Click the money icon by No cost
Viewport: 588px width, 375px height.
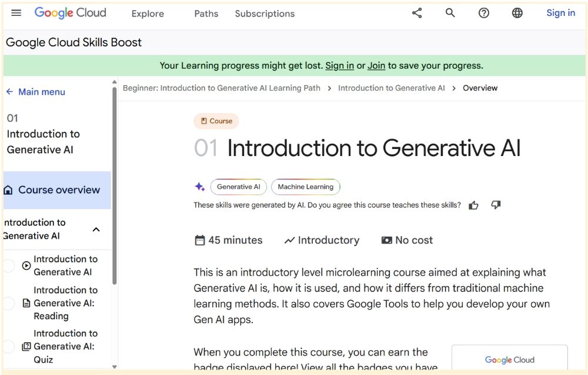click(x=387, y=240)
